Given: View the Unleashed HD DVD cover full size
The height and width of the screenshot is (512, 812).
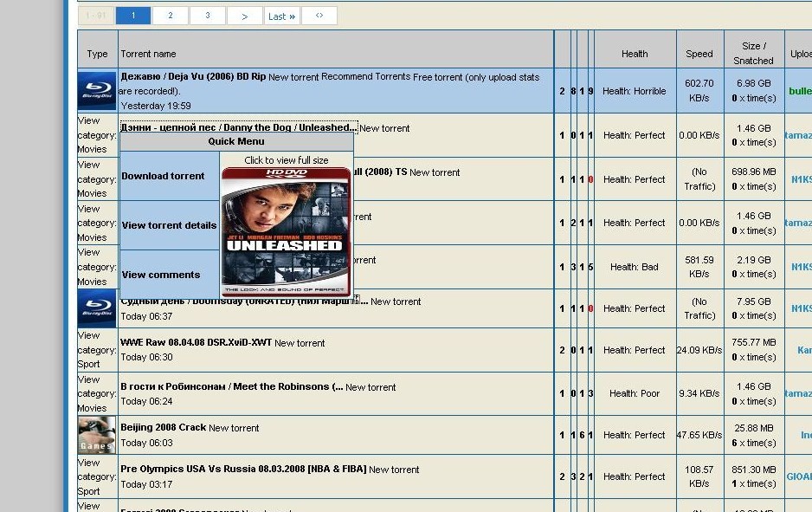Looking at the screenshot, I should [x=286, y=232].
